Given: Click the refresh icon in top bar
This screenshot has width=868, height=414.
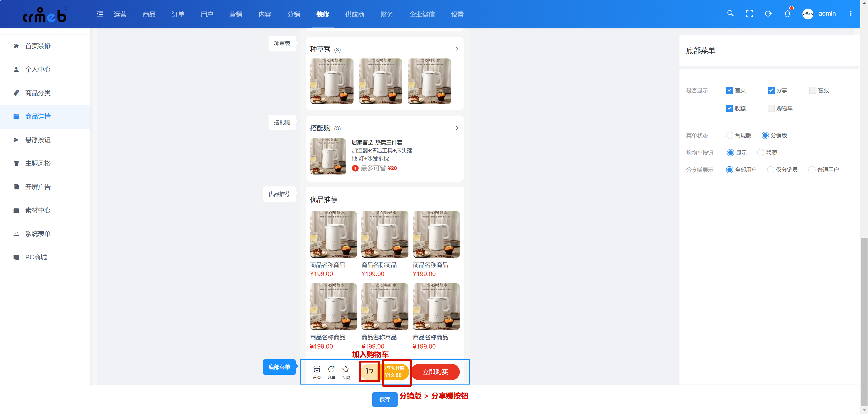Looking at the screenshot, I should click(768, 14).
